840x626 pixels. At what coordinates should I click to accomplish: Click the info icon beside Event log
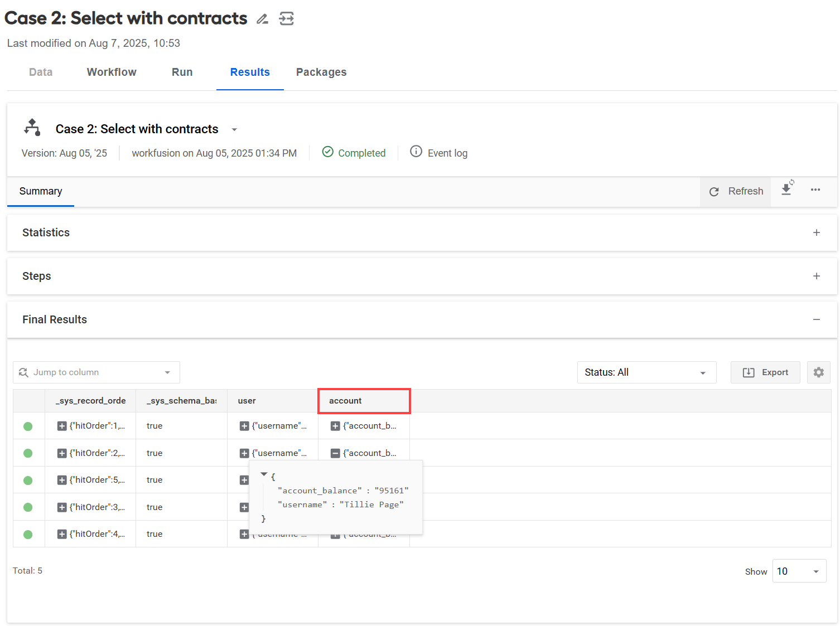pyautogui.click(x=416, y=152)
